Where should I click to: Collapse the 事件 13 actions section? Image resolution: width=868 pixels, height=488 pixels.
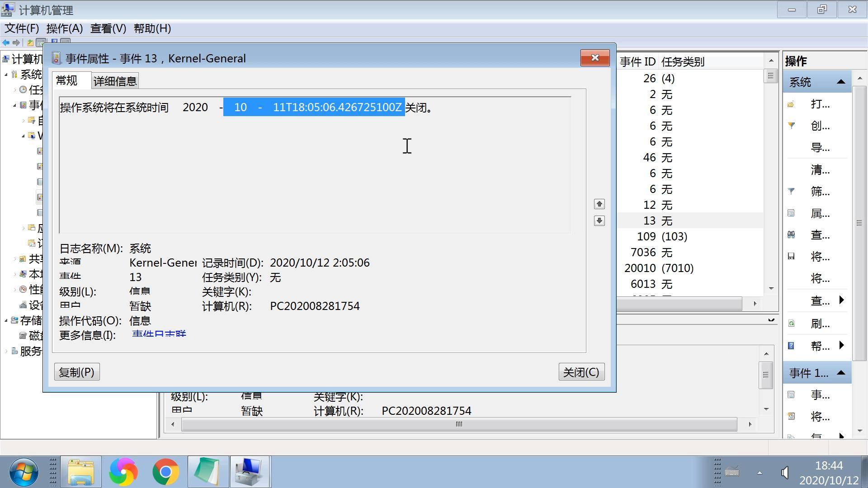pyautogui.click(x=841, y=373)
